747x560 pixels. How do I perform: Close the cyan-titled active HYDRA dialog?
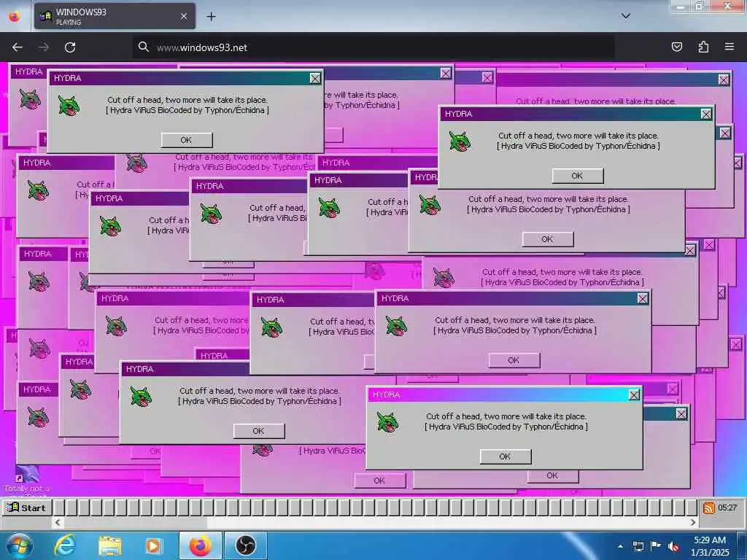click(634, 394)
